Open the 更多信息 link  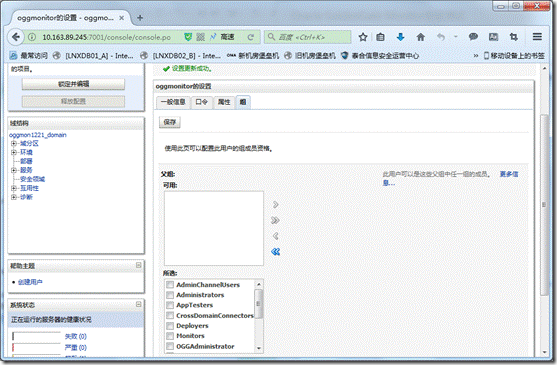(x=509, y=174)
